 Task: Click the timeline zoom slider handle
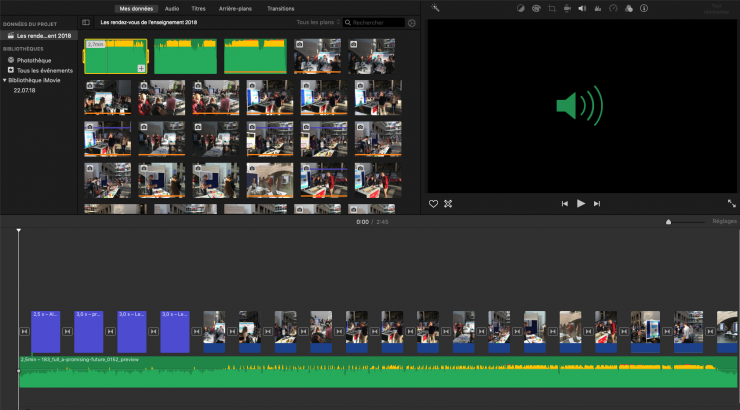coord(668,222)
